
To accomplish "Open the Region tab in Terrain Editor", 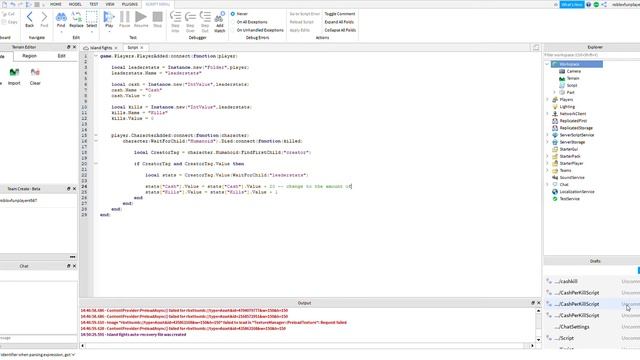I will [x=29, y=56].
